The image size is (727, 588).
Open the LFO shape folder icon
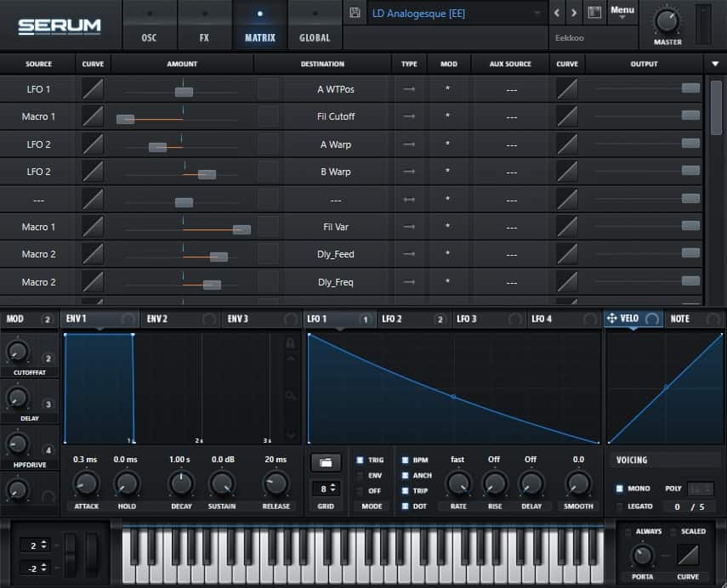coord(326,462)
